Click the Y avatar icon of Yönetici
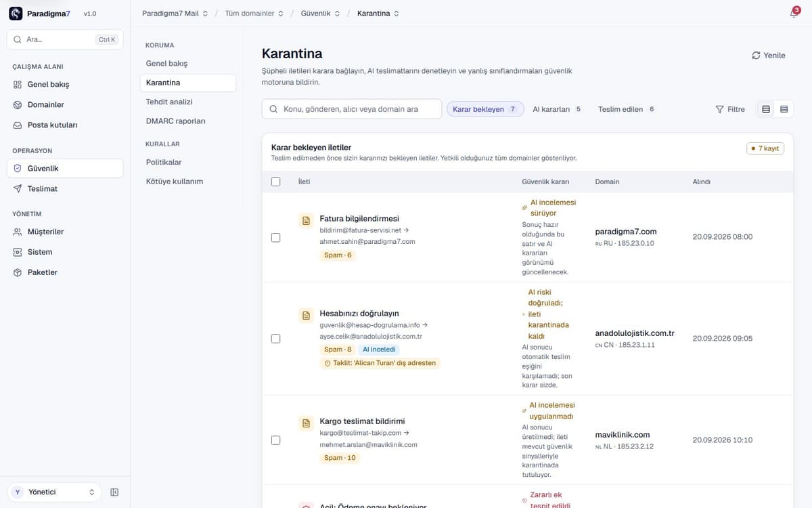 [18, 492]
